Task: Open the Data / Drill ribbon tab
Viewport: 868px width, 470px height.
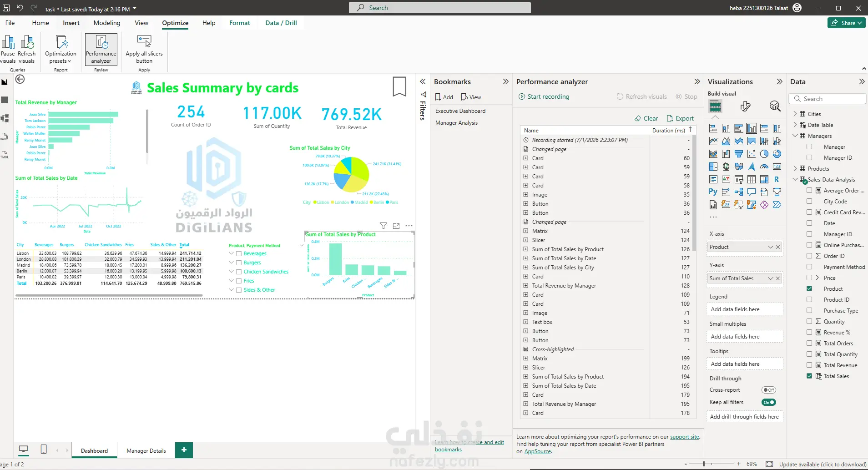Action: (x=281, y=23)
